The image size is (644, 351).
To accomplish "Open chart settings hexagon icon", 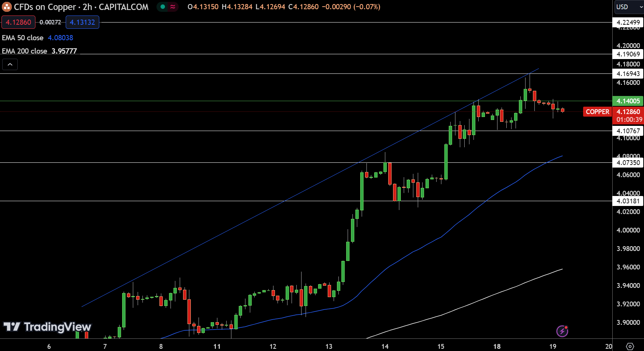I will coord(630,347).
